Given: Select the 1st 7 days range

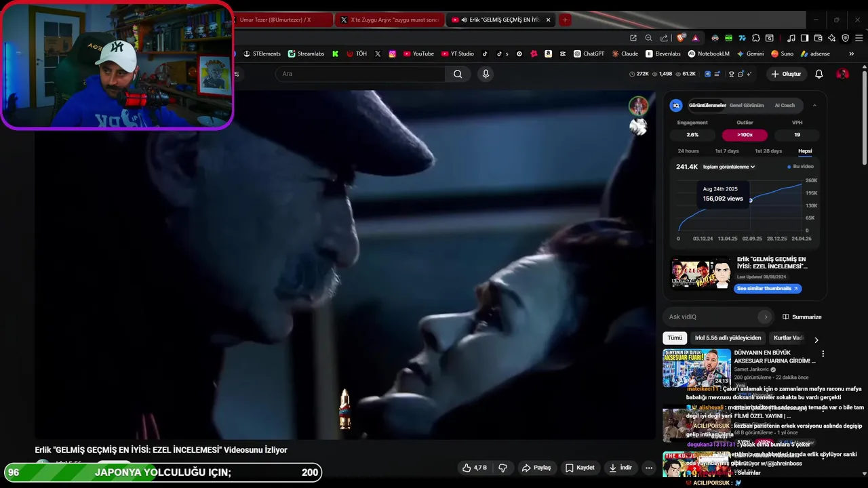Looking at the screenshot, I should [727, 151].
